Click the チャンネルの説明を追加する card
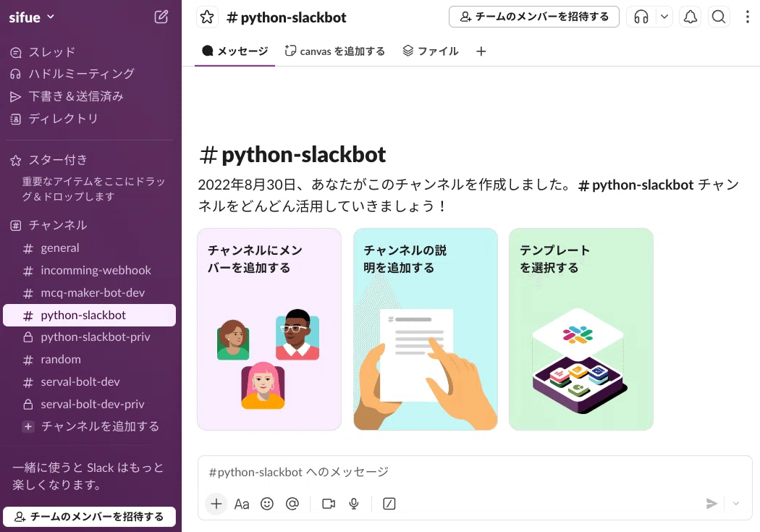 (425, 329)
